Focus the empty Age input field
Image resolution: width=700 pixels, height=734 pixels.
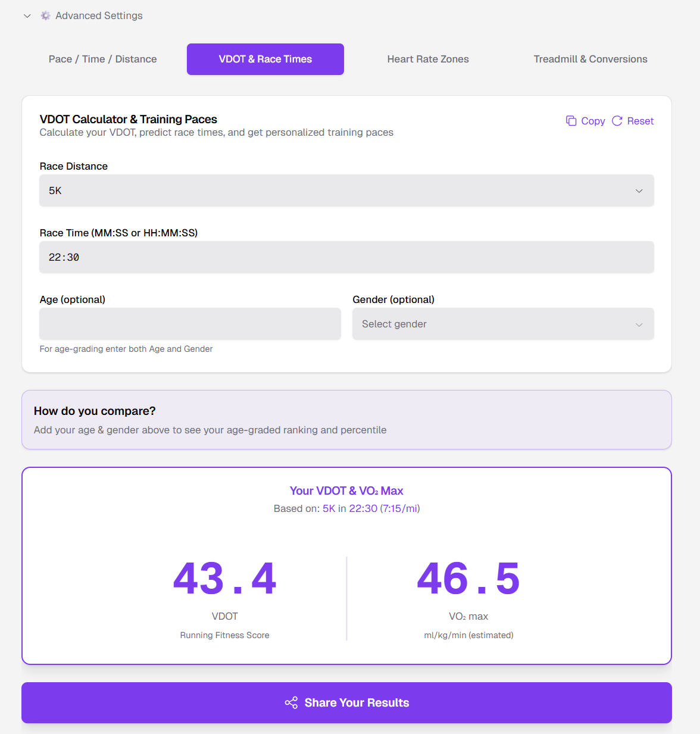tap(190, 324)
